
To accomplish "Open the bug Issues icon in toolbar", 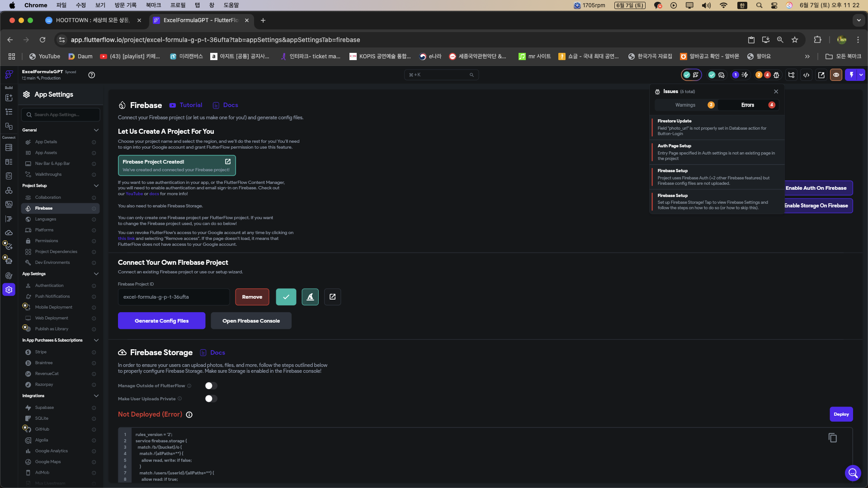I will [776, 75].
